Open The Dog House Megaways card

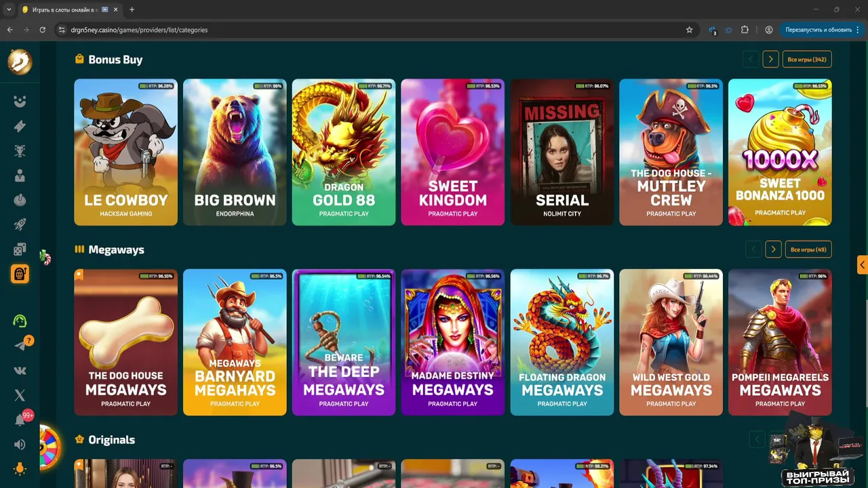tap(125, 342)
